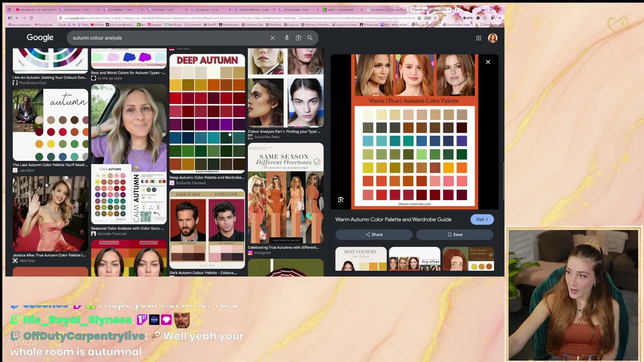Open 'Best and Worst Colors for Autumn Types' result
The height and width of the screenshot is (362, 644).
pos(128,73)
